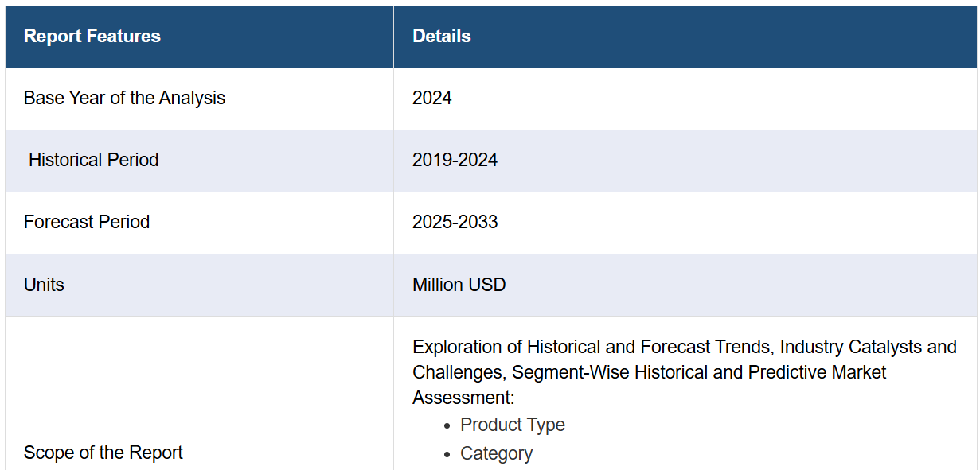Select the Base Year of the Analysis label
This screenshot has height=470, width=980.
[x=124, y=99]
